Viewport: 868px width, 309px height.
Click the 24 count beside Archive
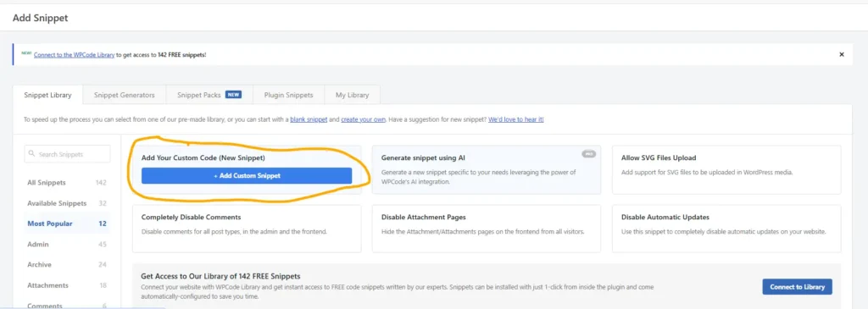(x=103, y=265)
